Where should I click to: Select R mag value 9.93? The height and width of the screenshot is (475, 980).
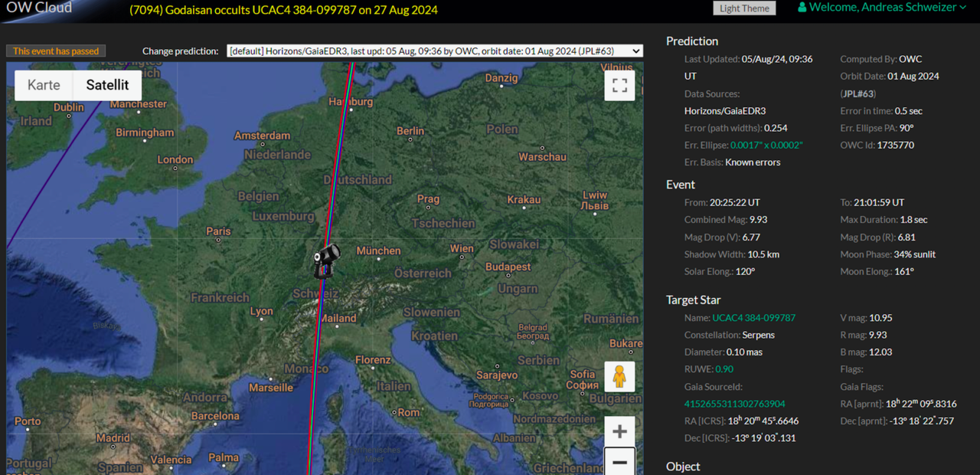(877, 335)
